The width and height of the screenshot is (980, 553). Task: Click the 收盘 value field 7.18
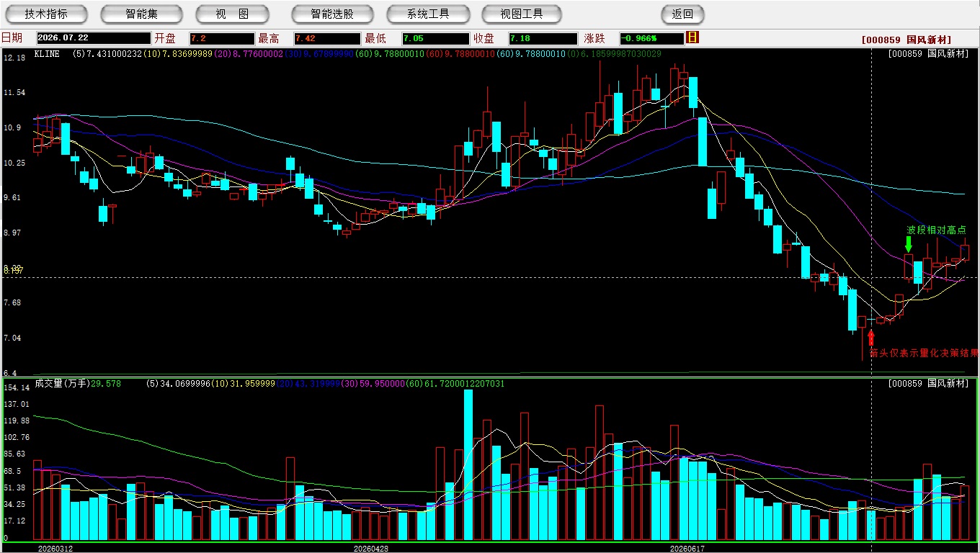543,38
